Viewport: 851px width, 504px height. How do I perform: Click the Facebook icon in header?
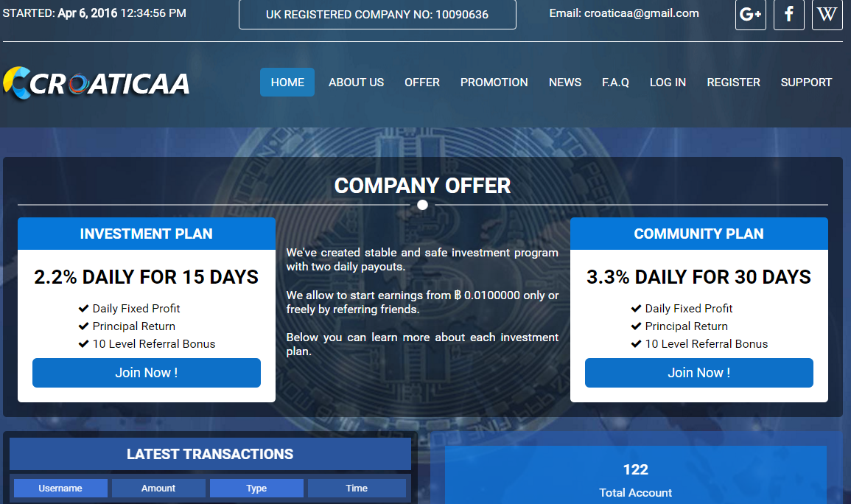(788, 15)
